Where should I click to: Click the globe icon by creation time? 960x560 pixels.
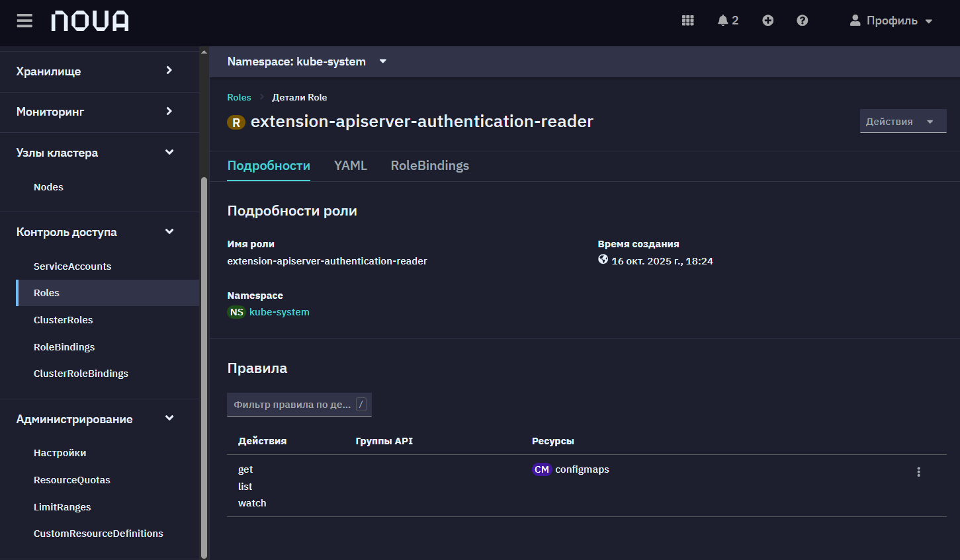(x=603, y=259)
